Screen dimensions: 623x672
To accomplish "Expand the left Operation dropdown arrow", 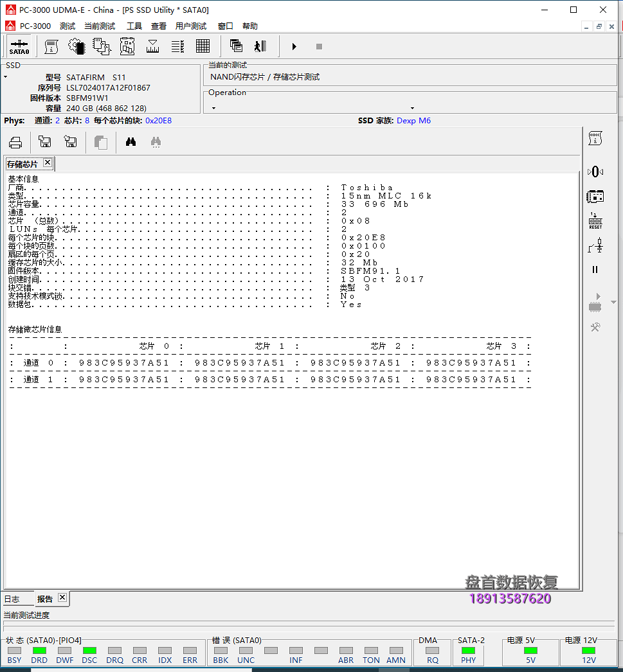I will point(213,108).
